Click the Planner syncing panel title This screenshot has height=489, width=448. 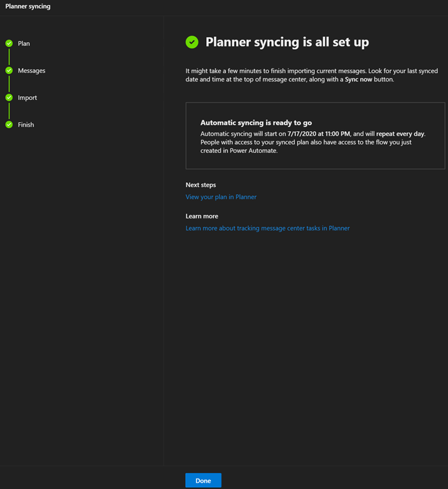coord(28,6)
